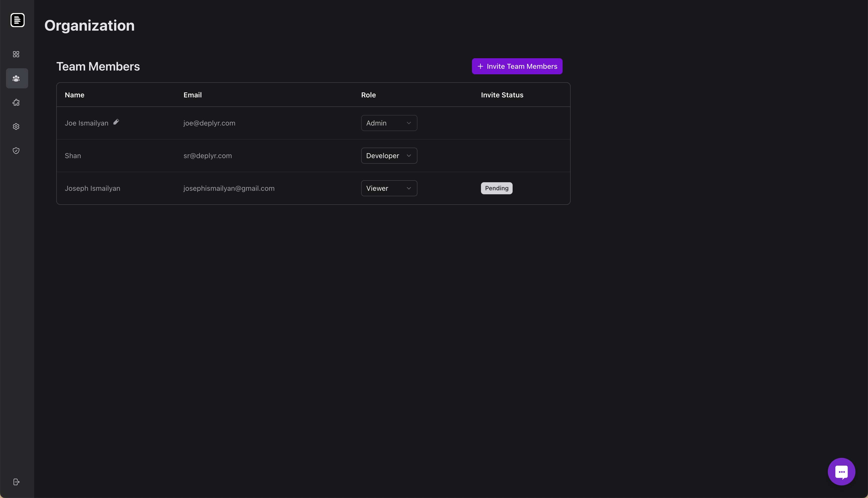Image resolution: width=868 pixels, height=498 pixels.
Task: Click josephismailyan@gmail.com email
Action: 229,189
